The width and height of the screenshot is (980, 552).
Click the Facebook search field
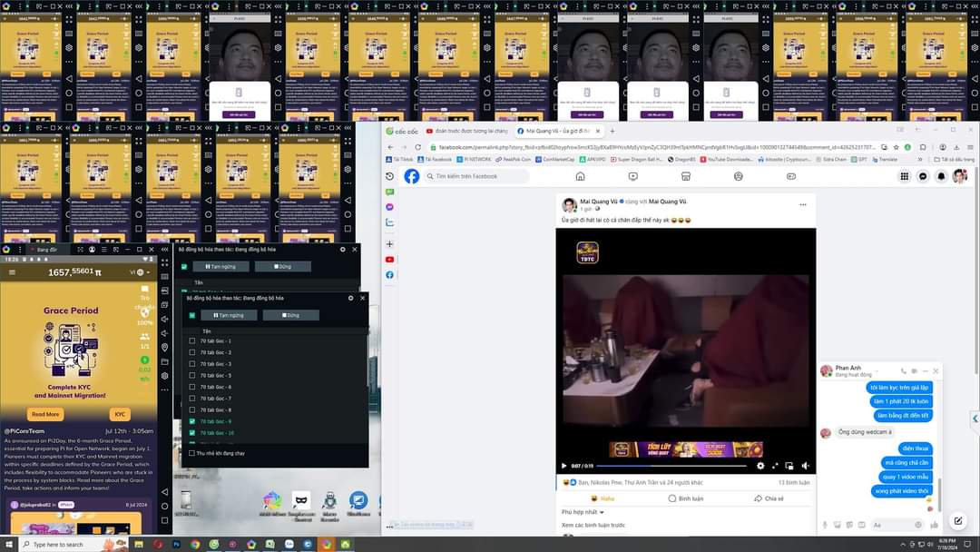[x=476, y=176]
